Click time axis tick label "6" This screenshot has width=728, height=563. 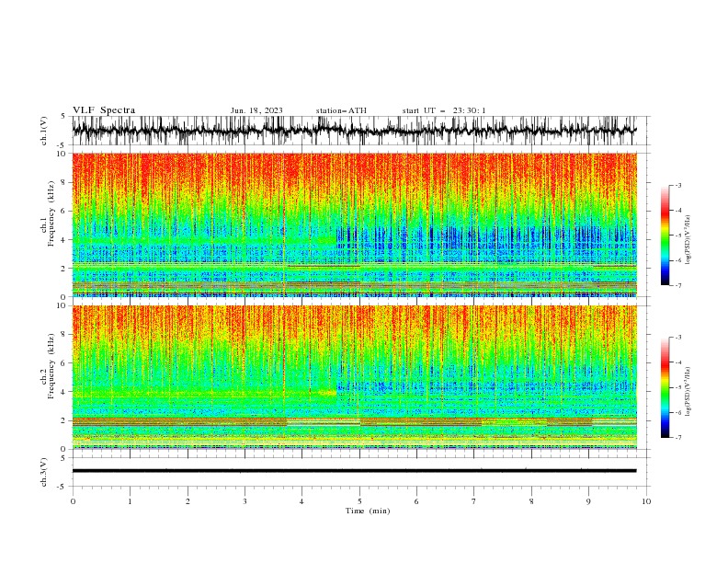tap(416, 501)
